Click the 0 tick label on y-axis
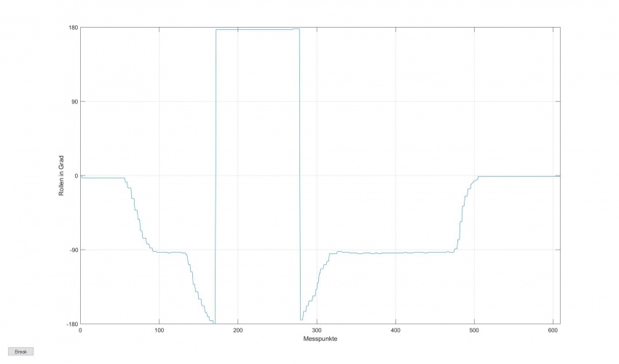This screenshot has height=364, width=619. pyautogui.click(x=76, y=175)
